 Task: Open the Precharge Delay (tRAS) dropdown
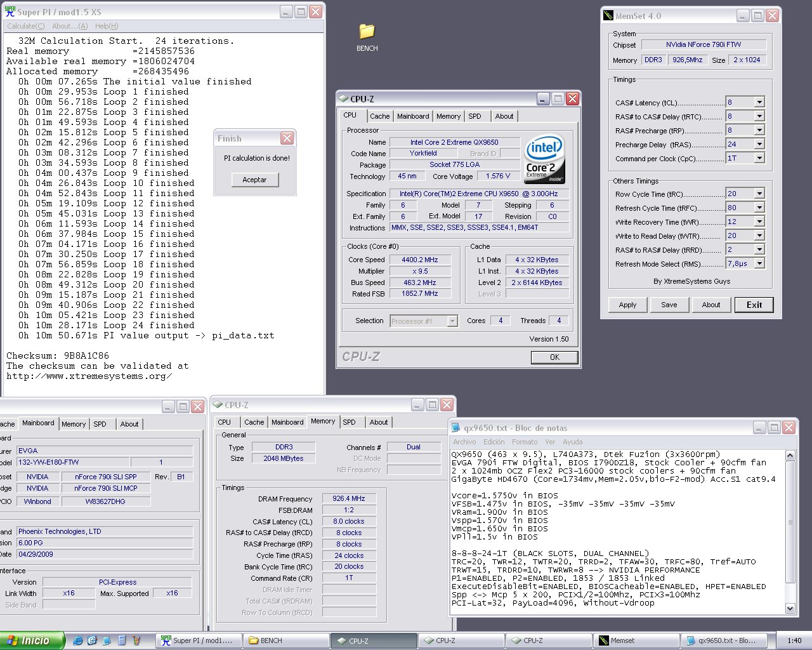[x=759, y=144]
